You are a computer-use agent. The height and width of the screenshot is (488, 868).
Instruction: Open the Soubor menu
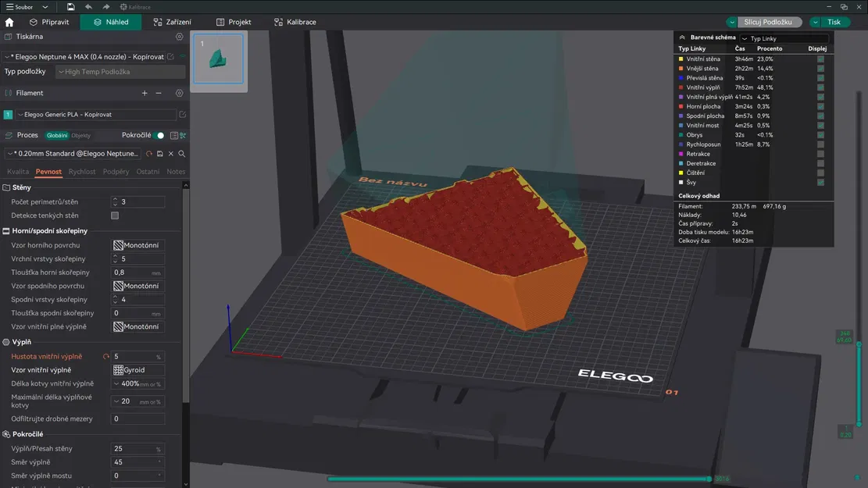click(x=24, y=6)
